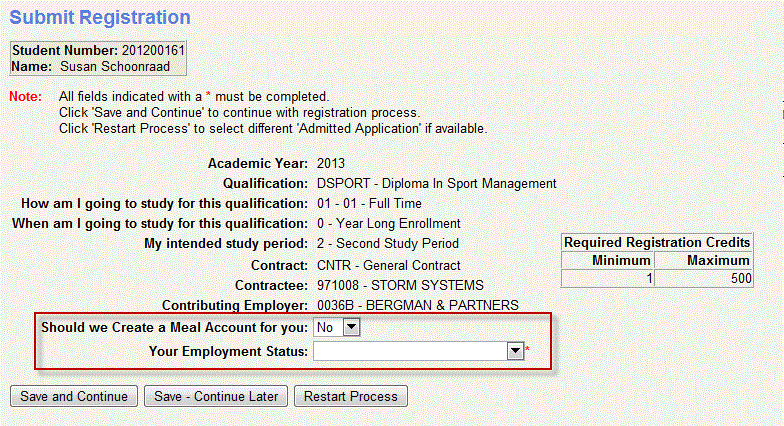
Task: Click the Required Registration Credits header
Action: point(657,243)
